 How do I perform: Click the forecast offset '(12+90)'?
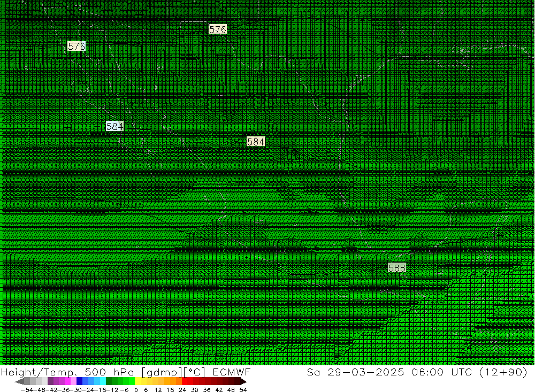click(503, 372)
